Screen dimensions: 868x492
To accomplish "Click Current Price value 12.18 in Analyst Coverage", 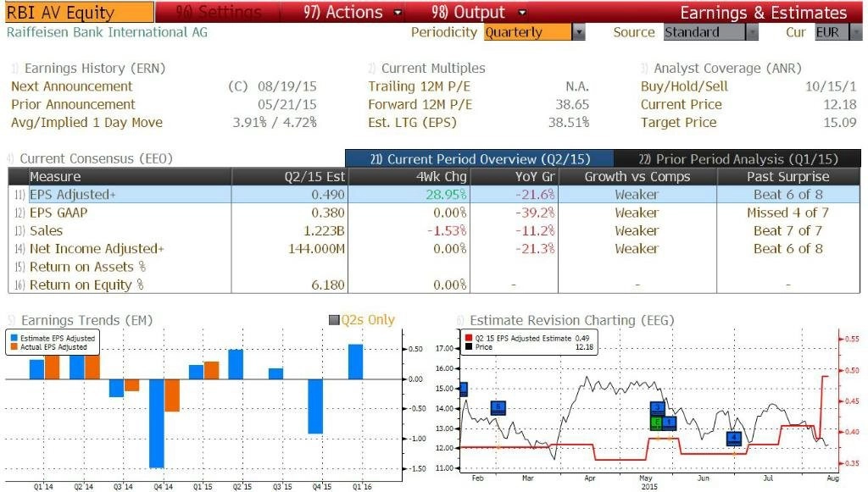I will tap(840, 104).
